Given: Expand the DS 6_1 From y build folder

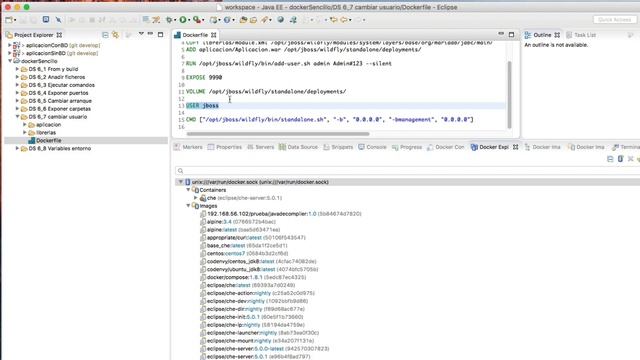Looking at the screenshot, I should [17, 69].
